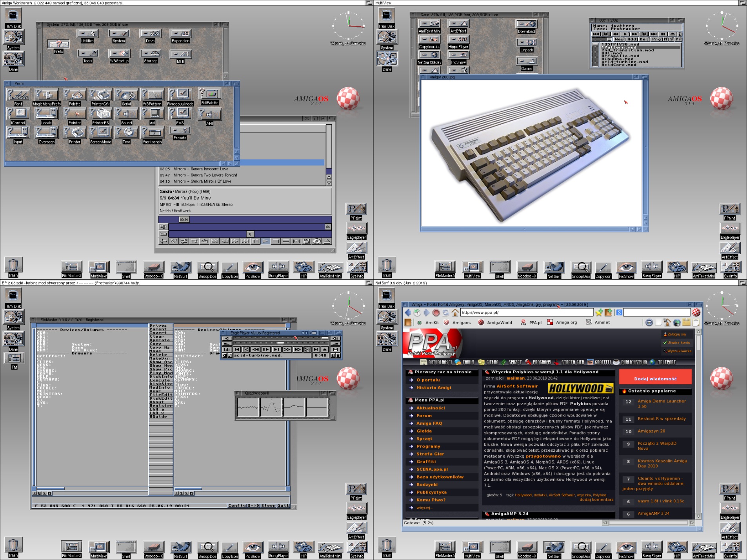The height and width of the screenshot is (560, 747).
Task: Open PROGRAMY tab on PPA navigation bar
Action: 538,362
